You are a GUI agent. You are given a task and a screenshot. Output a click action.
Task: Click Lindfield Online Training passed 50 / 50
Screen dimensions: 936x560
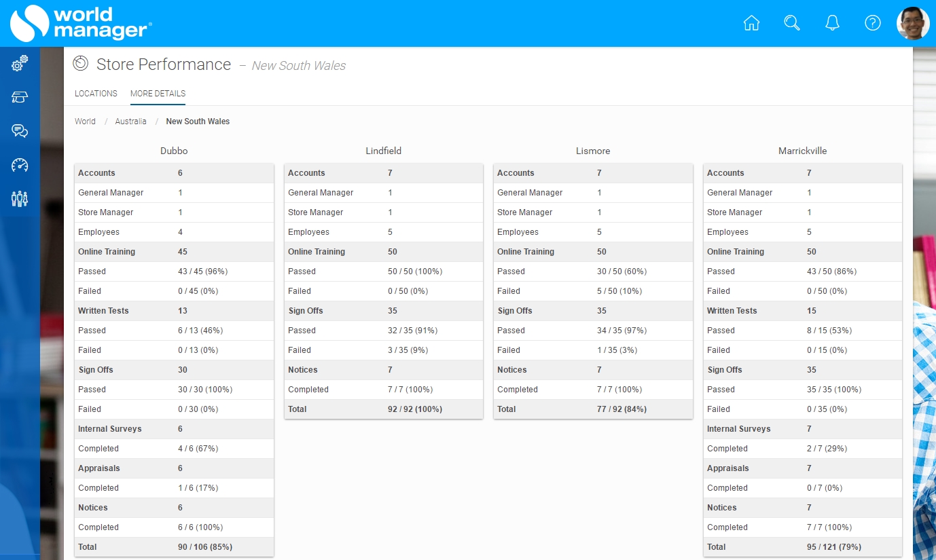click(x=415, y=272)
